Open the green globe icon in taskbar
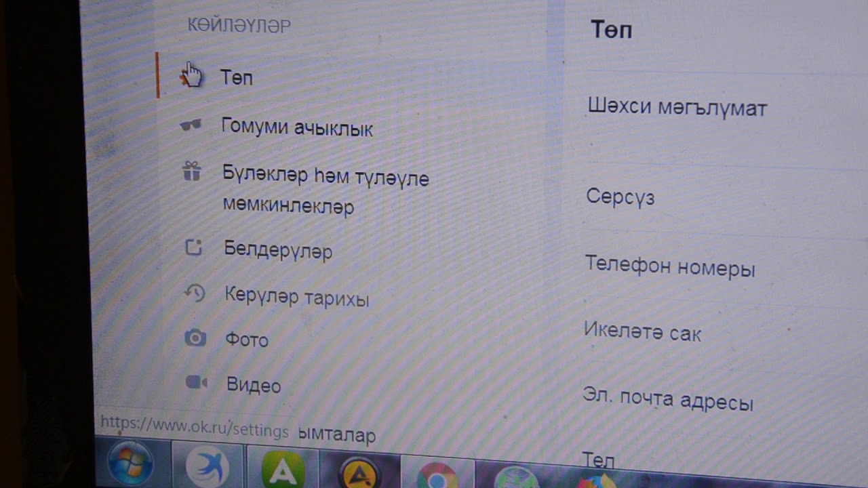 point(515,478)
